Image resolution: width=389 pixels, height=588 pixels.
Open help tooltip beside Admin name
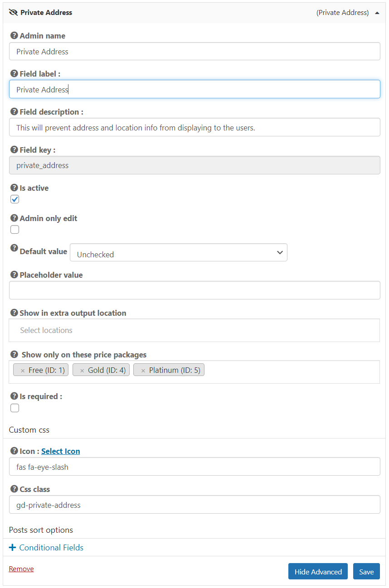click(14, 35)
